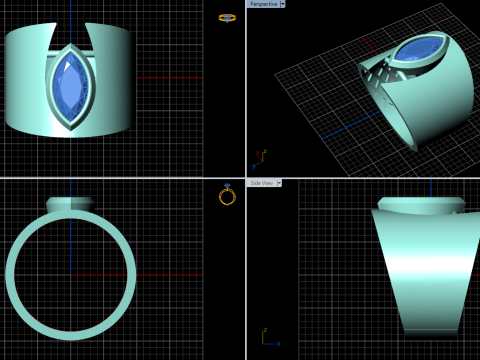Select the bezel head above the front-view ring
Screen dimensions: 480x360
coord(70,203)
